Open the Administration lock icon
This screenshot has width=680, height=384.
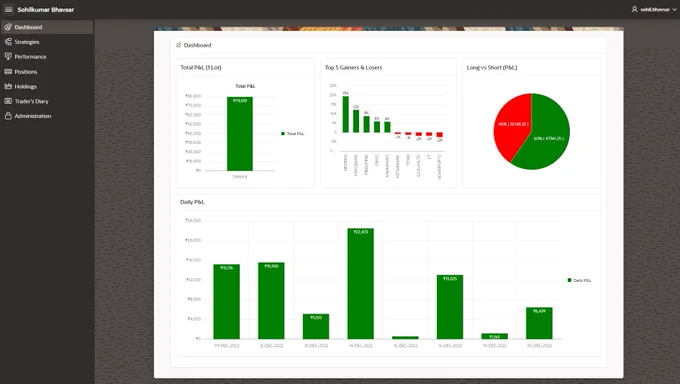(8, 116)
